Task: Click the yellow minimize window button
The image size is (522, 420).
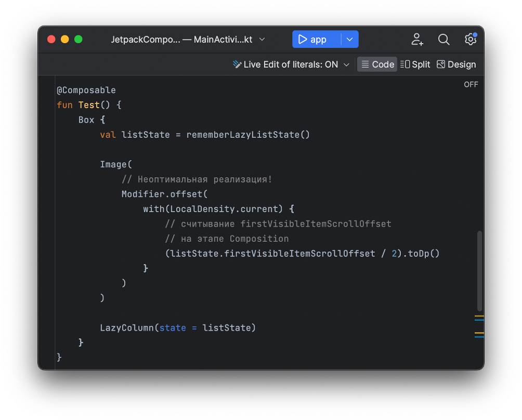Action: point(65,40)
